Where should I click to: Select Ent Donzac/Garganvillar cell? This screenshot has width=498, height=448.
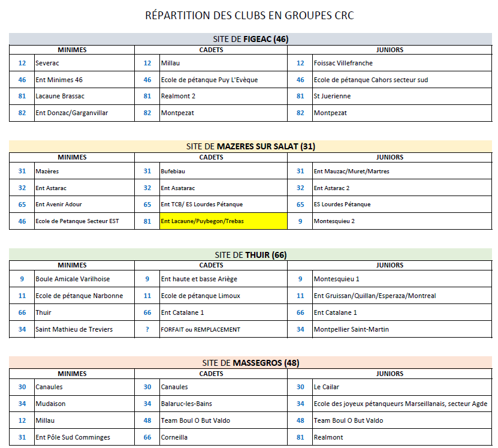click(x=84, y=113)
